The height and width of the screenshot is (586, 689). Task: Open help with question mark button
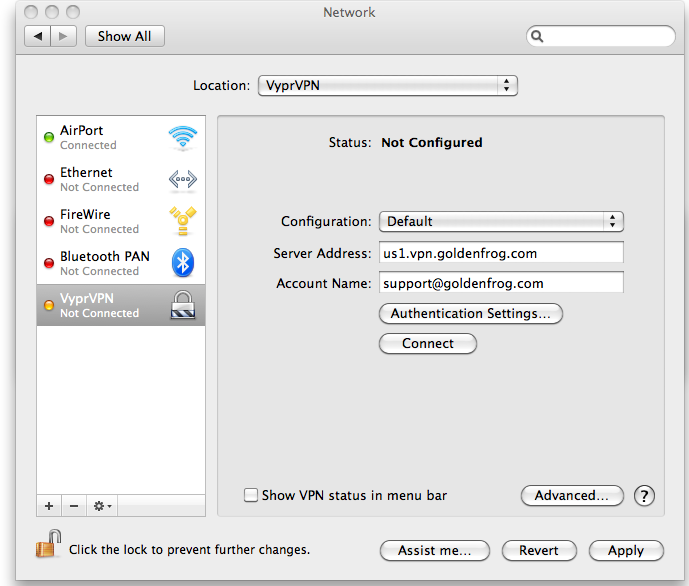644,496
